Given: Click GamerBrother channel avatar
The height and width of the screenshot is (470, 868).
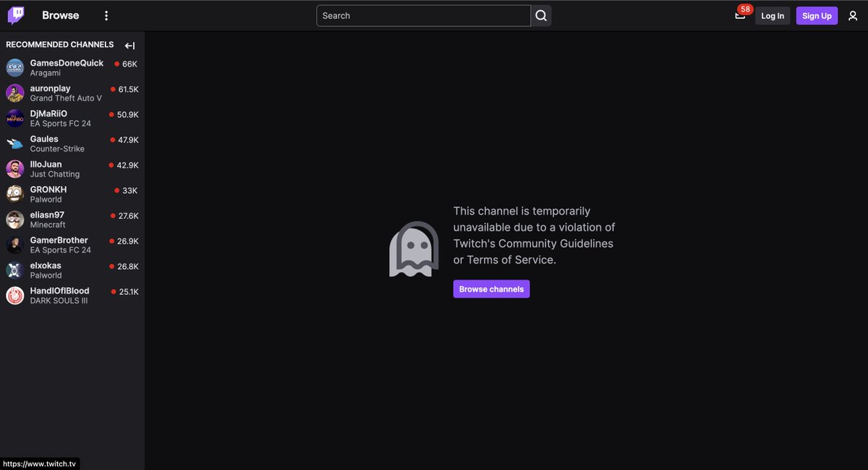Looking at the screenshot, I should pos(15,245).
